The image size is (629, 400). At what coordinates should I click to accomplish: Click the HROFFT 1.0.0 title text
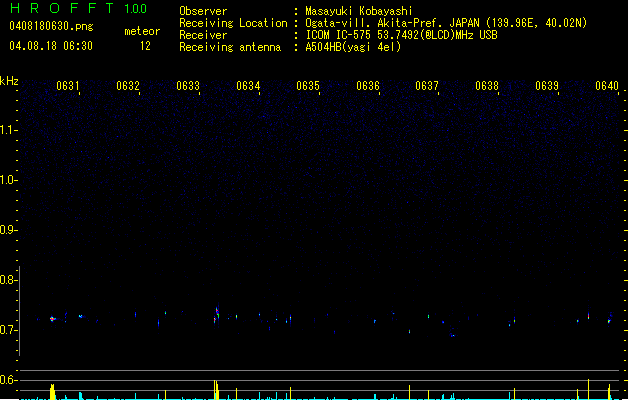78,8
